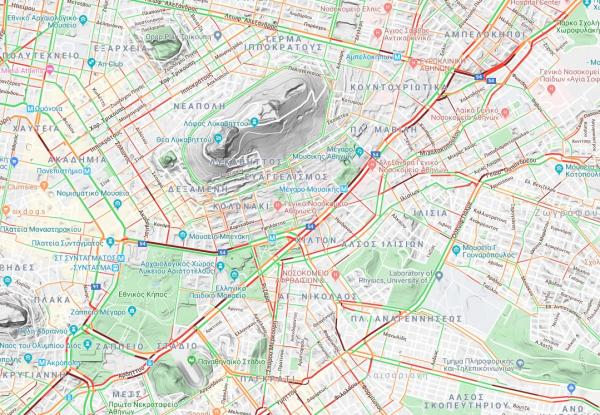Select the Ελληνικό Παιδικό Μουσείο marker

tap(234, 275)
